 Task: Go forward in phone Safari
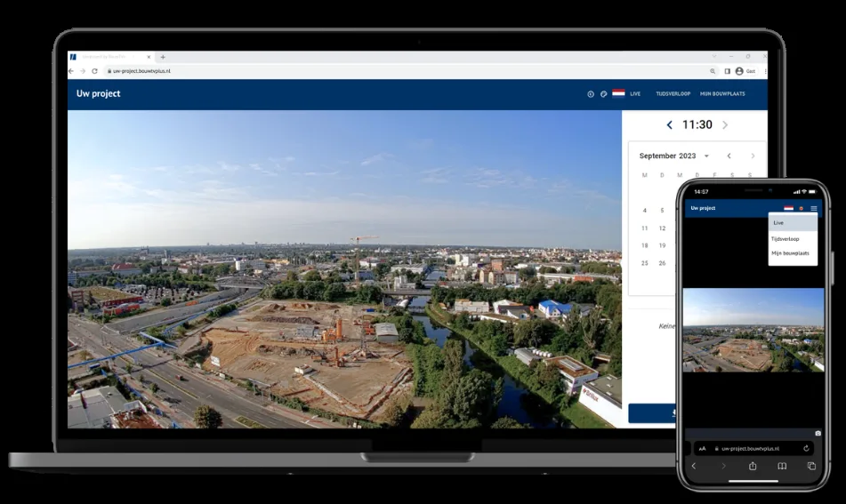pyautogui.click(x=723, y=466)
